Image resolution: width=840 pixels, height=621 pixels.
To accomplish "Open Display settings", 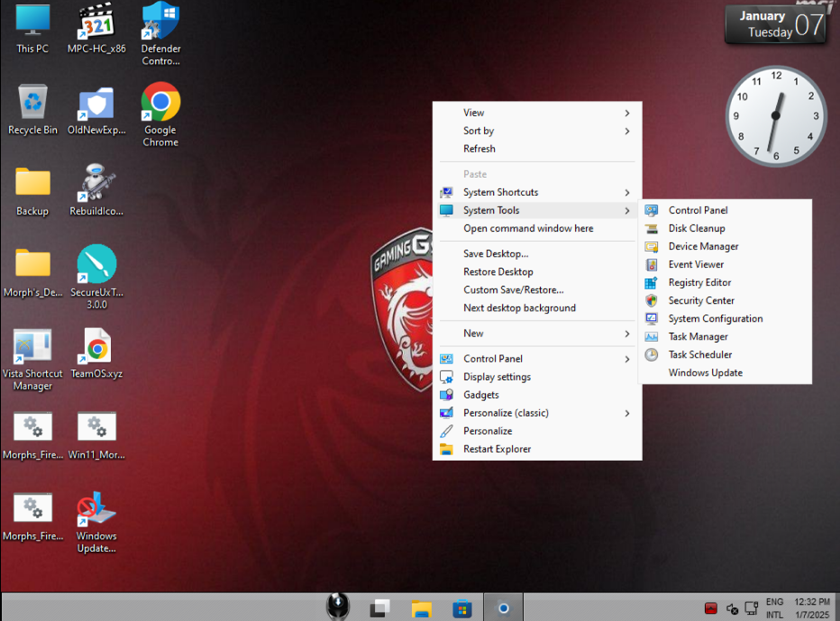I will [x=537, y=378].
